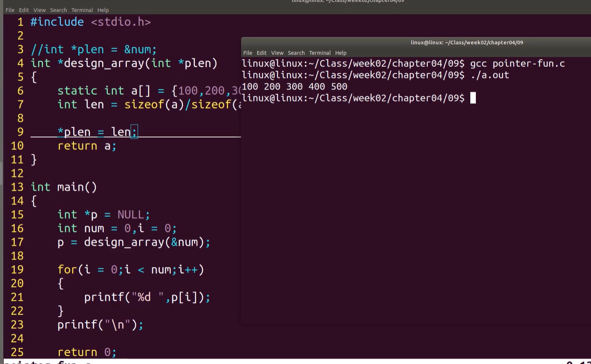The height and width of the screenshot is (364, 591).
Task: Open the Help menu in the editor window
Action: (x=103, y=10)
